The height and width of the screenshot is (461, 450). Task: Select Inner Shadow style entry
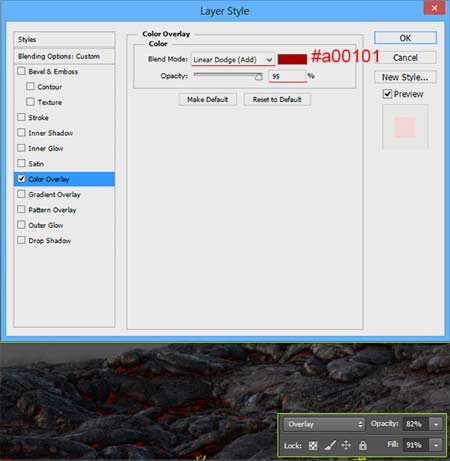coord(51,133)
